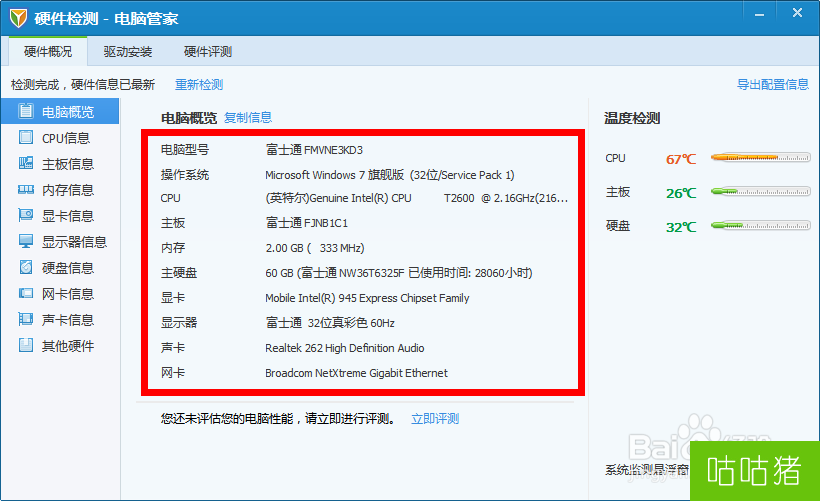Screen dimensions: 820x501
Task: Switch to the 硬件评测 tab
Action: click(x=208, y=51)
